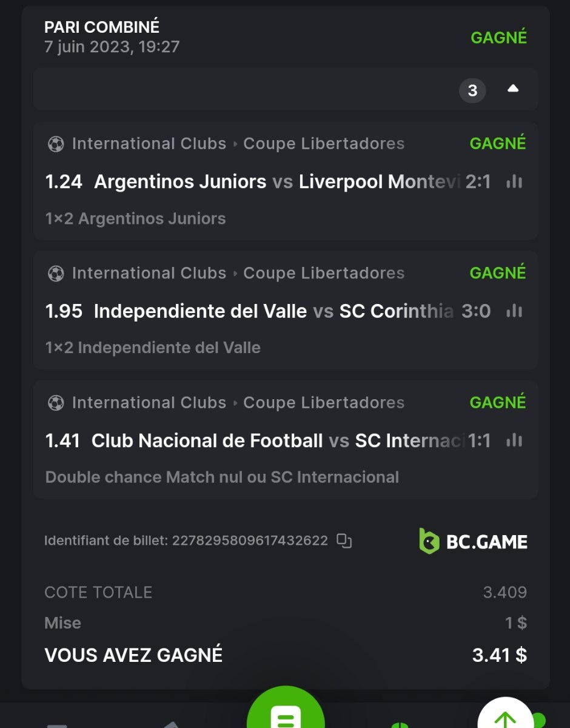Click the selections count badge 3

tap(472, 90)
